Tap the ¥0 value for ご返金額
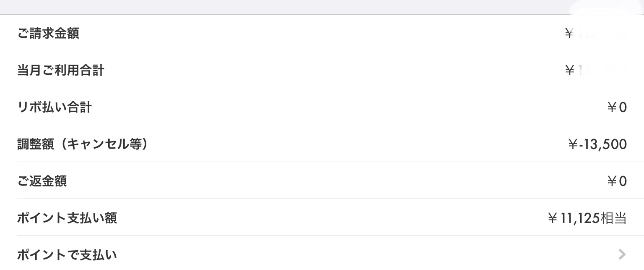The width and height of the screenshot is (644, 270). (x=617, y=181)
